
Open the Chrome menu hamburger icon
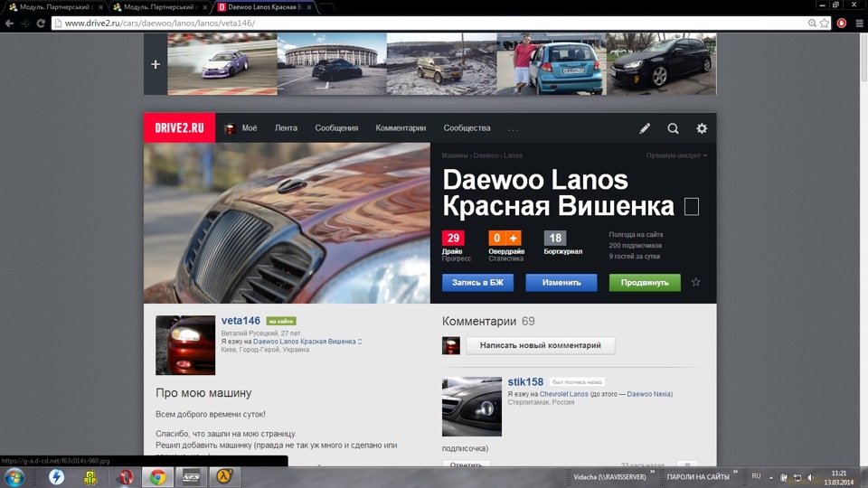[x=859, y=23]
